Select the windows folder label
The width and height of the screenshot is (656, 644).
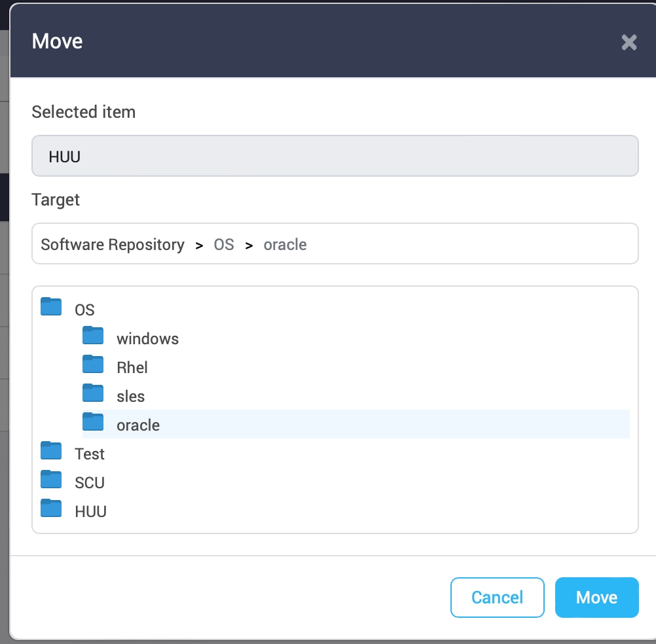point(147,339)
